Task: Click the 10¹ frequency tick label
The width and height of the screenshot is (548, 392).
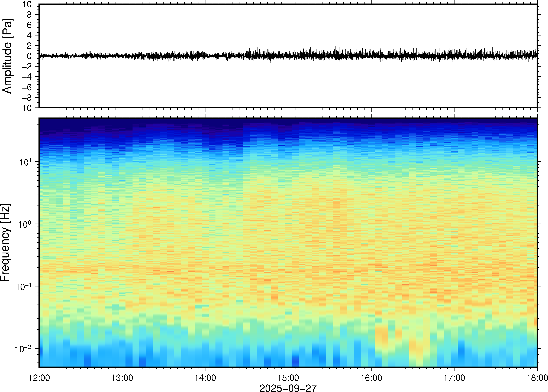Action: click(25, 162)
